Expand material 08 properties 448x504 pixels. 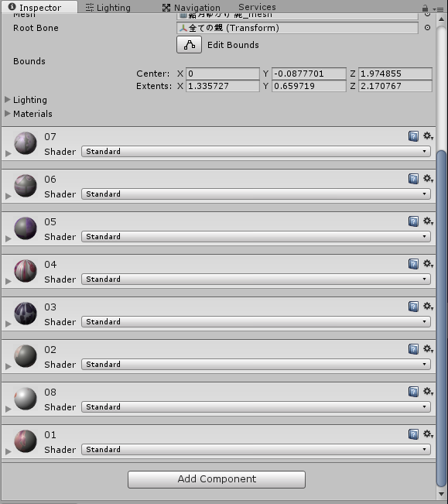point(9,410)
